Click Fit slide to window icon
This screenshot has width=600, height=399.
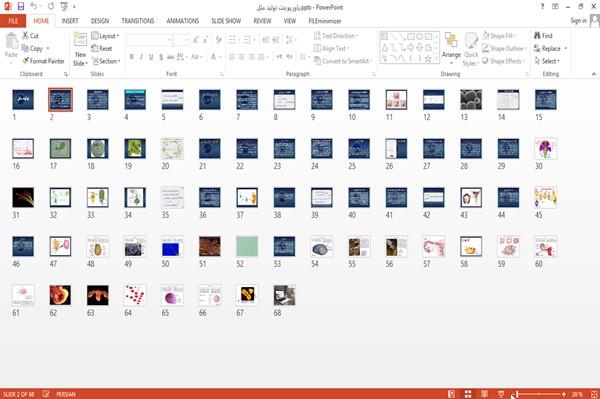(594, 394)
